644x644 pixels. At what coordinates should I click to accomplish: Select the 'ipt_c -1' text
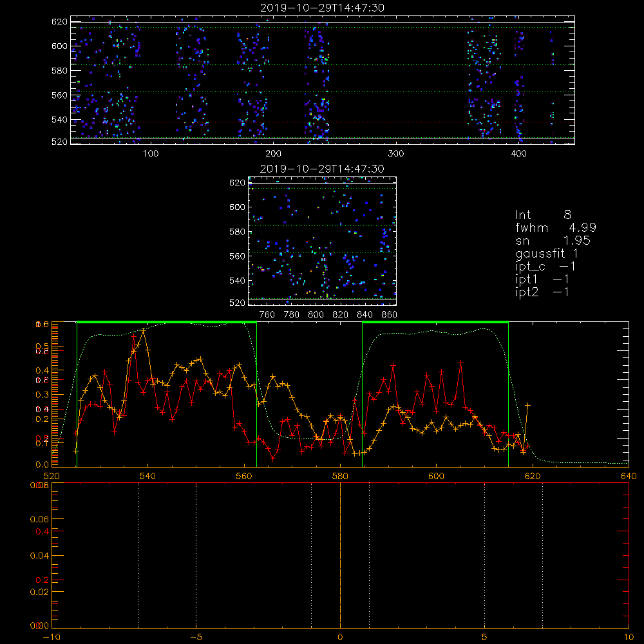click(545, 267)
